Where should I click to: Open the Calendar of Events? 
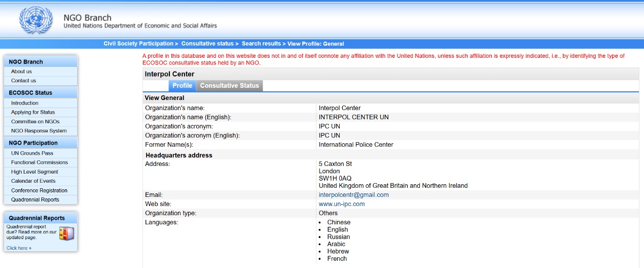[33, 181]
